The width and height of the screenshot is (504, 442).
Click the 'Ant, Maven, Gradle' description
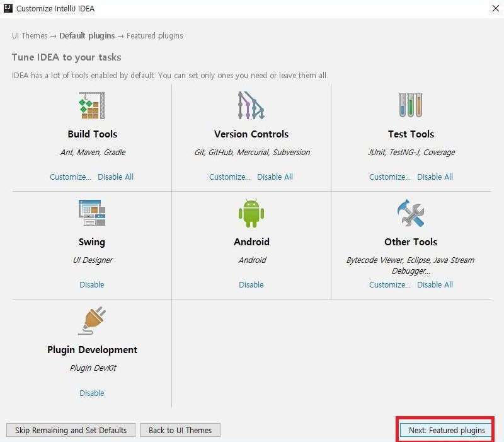tap(93, 152)
